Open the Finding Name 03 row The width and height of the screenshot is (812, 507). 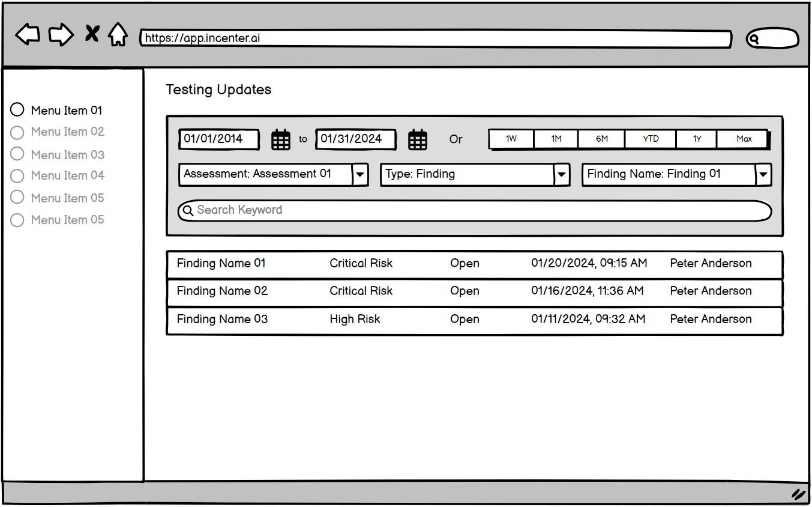475,321
